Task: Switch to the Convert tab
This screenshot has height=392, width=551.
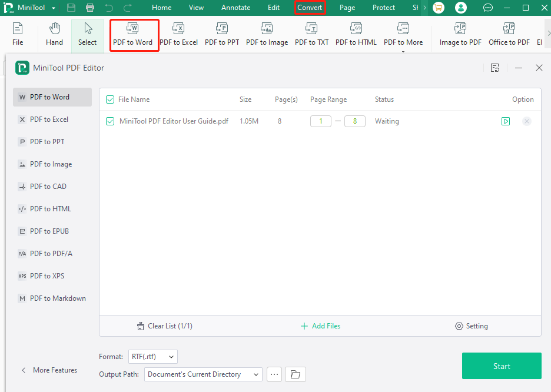Action: [x=310, y=8]
